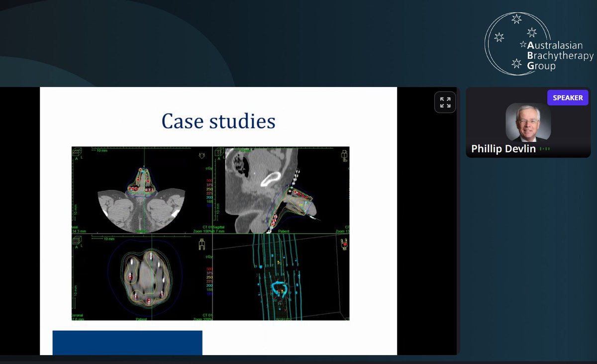Expand the presentation to fullscreen
Viewport: 597px width, 364px height.
click(x=445, y=102)
